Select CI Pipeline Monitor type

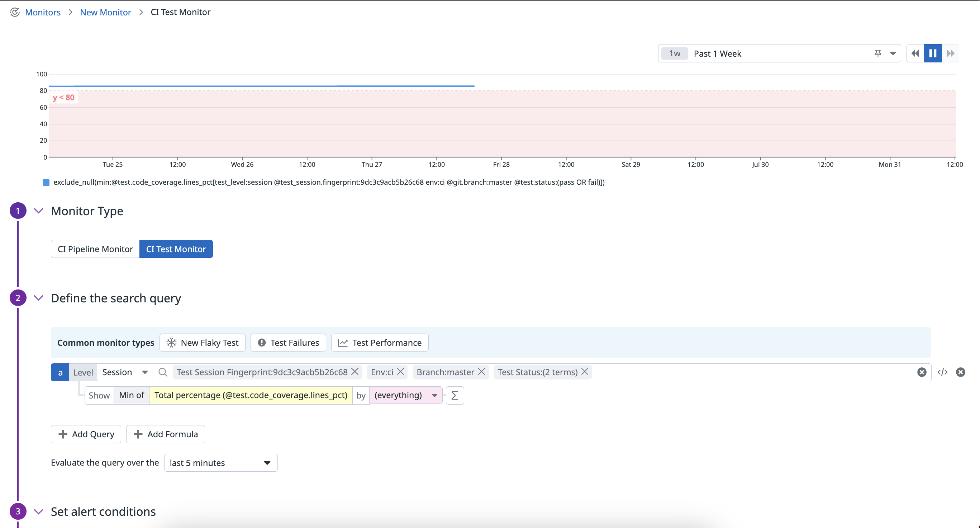[x=95, y=249]
